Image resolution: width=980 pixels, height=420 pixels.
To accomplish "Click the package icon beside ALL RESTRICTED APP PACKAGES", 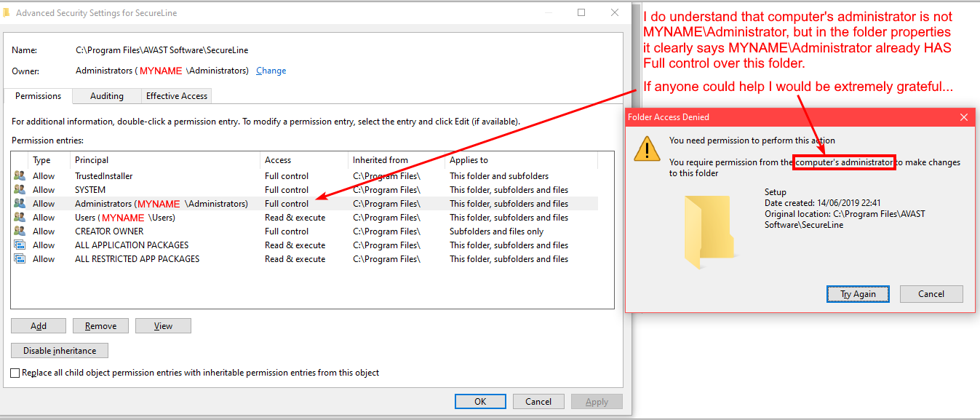I will [20, 259].
